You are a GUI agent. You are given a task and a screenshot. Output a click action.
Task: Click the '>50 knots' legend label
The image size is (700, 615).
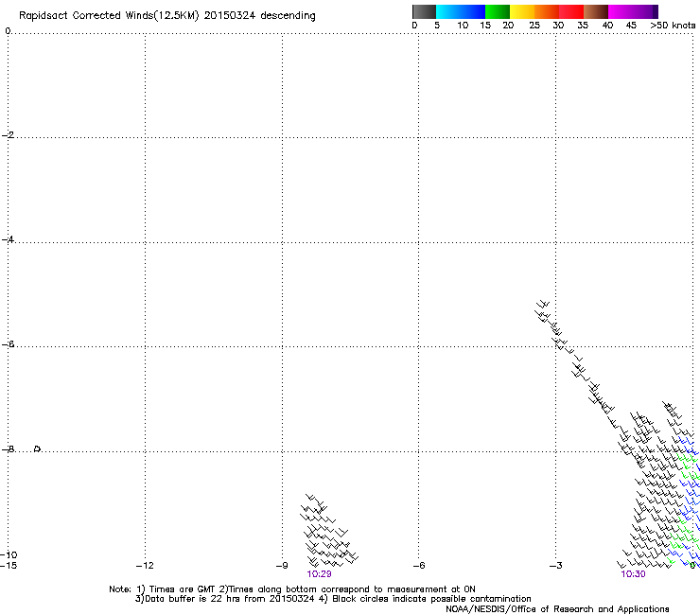pyautogui.click(x=673, y=26)
